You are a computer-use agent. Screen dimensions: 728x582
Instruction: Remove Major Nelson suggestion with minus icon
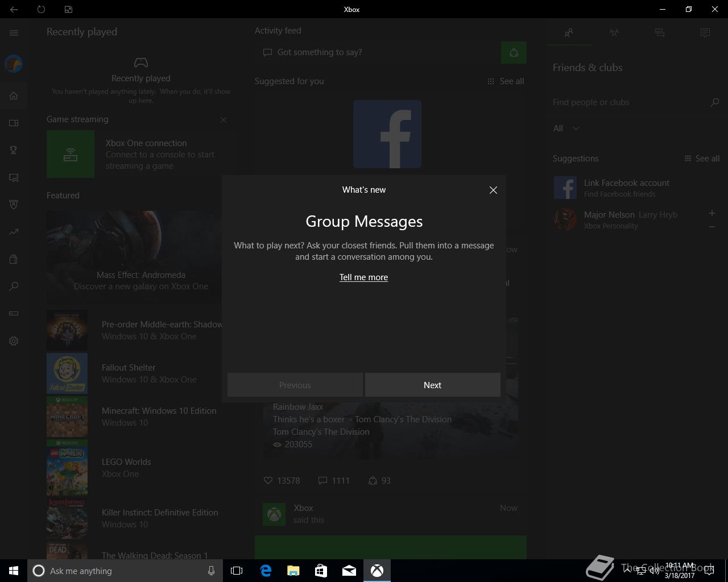(x=712, y=226)
